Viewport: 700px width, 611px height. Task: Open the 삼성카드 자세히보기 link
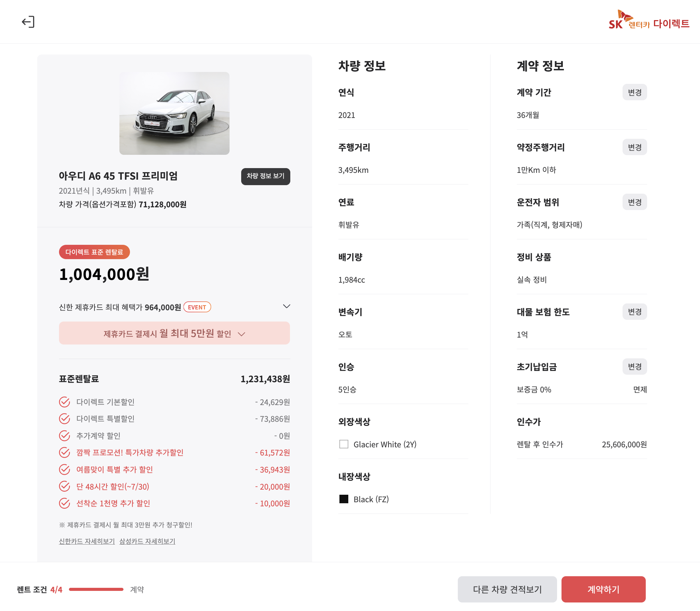click(x=147, y=541)
